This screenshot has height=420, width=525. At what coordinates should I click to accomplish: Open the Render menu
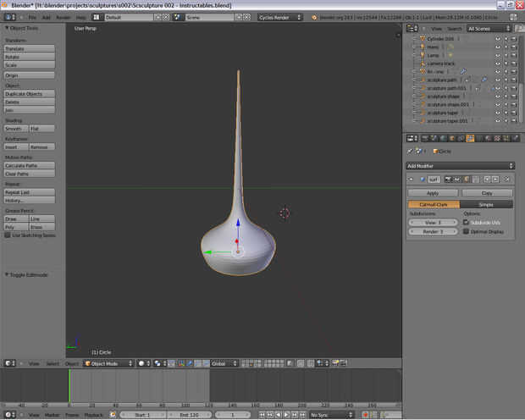64,18
